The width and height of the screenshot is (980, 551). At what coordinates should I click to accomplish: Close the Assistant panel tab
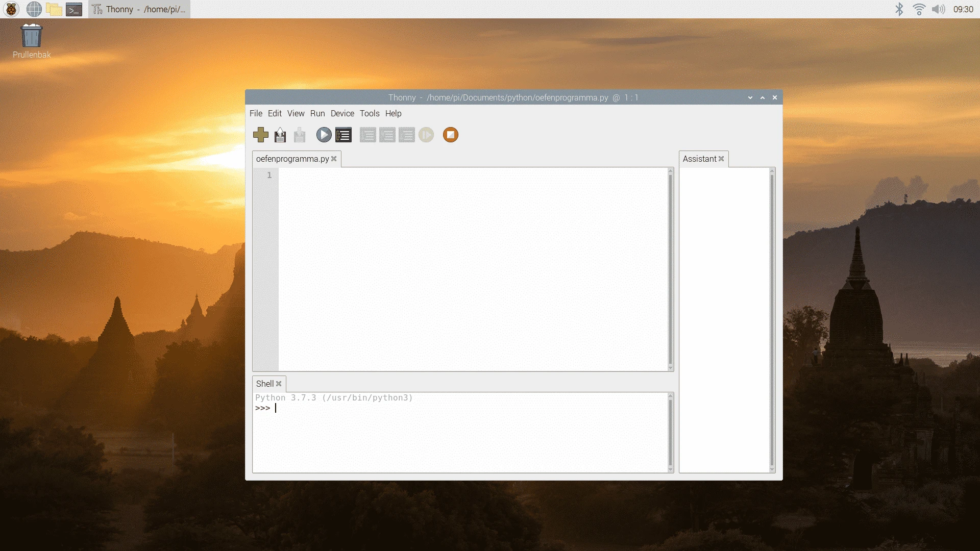[x=721, y=159]
